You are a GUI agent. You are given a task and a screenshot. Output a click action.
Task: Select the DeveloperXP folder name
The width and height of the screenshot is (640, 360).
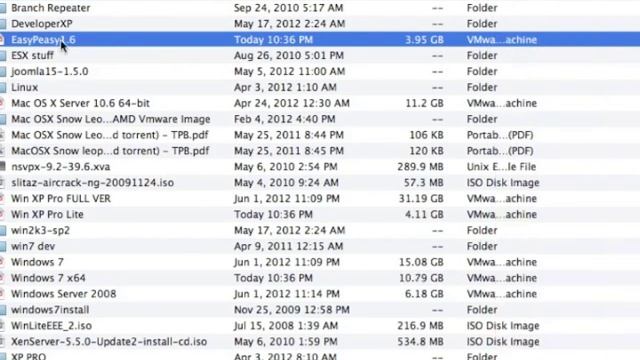pos(42,24)
